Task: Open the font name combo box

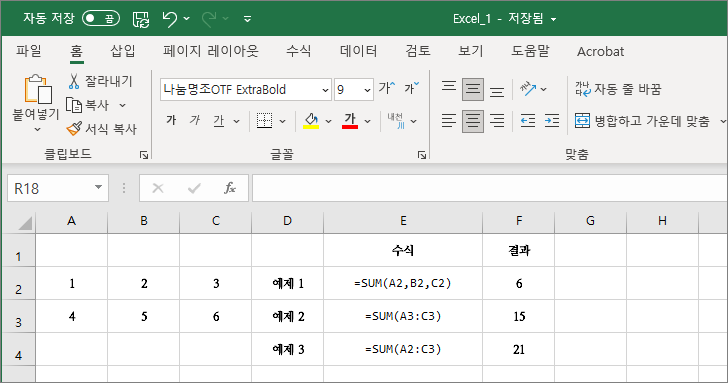Action: [x=246, y=90]
